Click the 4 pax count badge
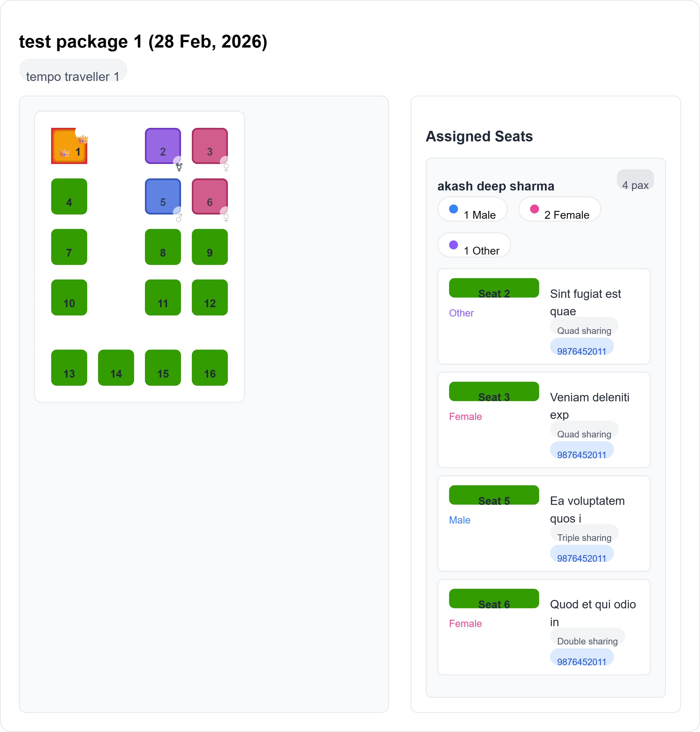 pyautogui.click(x=635, y=180)
